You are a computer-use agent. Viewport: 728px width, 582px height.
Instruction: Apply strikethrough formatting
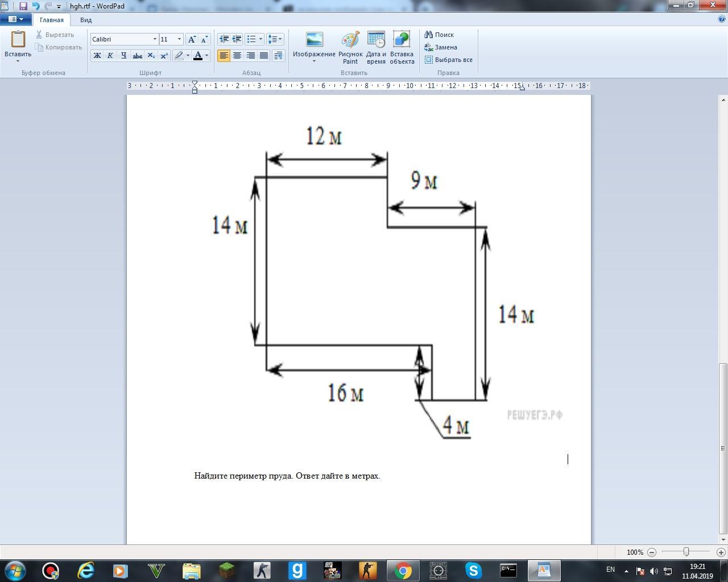[x=137, y=56]
